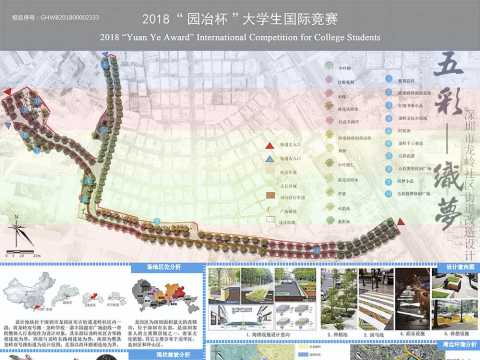
Task: Click the registration number starting with GHW
Action: tap(70, 17)
